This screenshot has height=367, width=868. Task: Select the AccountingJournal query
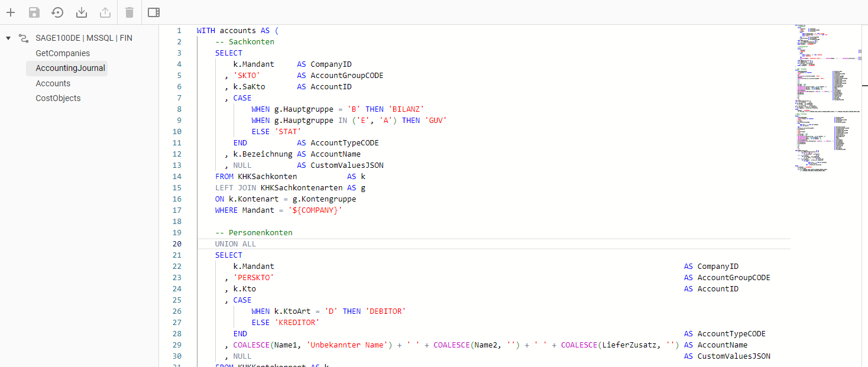[70, 68]
